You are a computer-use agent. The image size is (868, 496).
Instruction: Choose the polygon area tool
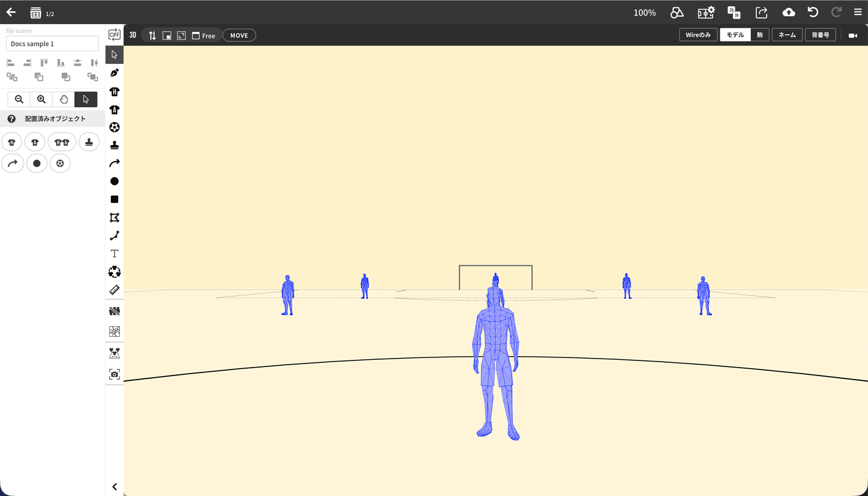click(115, 218)
